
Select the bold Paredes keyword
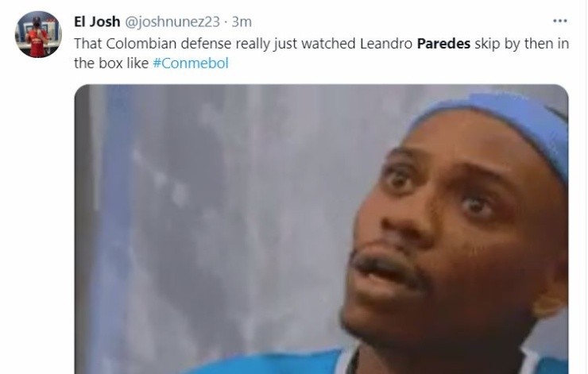point(443,44)
